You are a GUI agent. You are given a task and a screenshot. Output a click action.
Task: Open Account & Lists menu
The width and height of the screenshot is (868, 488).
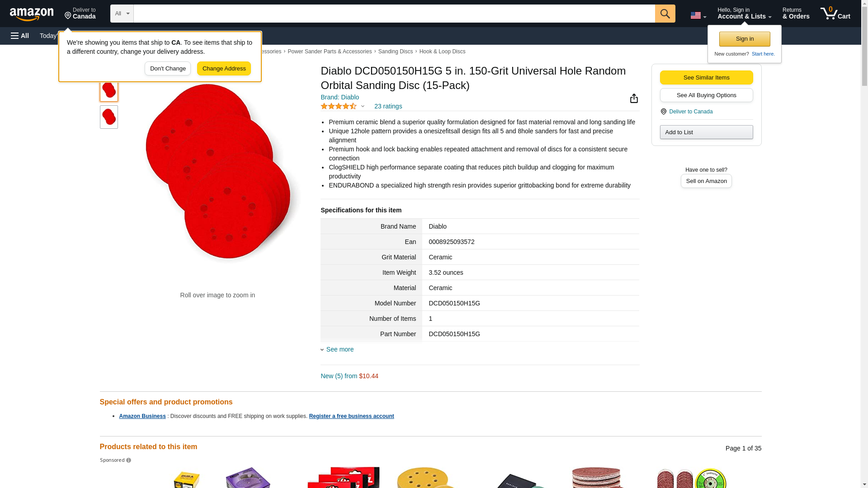[x=744, y=14]
